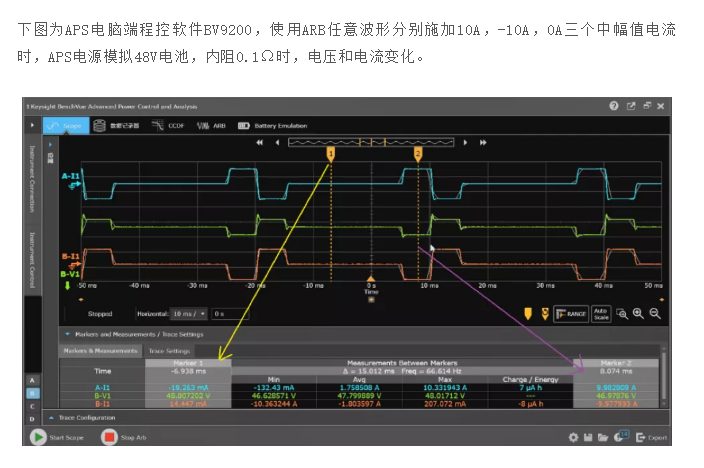Select the Markers & Measurements tab
This screenshot has height=468, width=704.
[x=101, y=351]
